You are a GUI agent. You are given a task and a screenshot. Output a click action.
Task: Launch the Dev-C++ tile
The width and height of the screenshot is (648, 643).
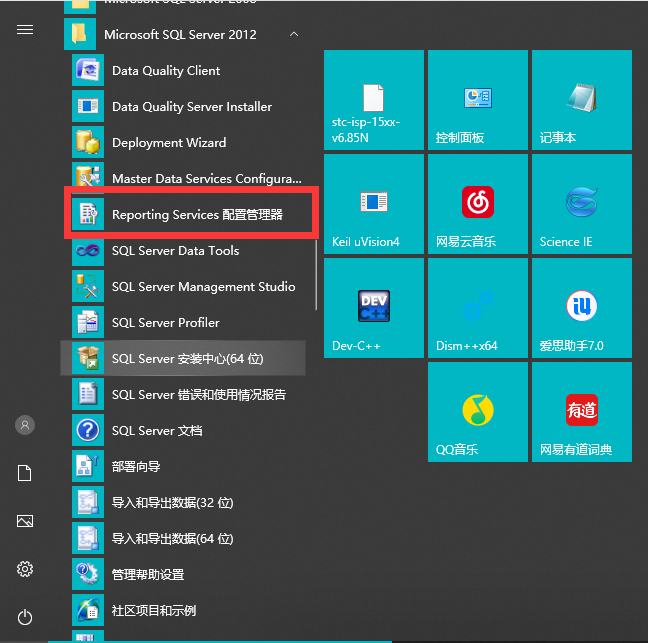tap(374, 308)
